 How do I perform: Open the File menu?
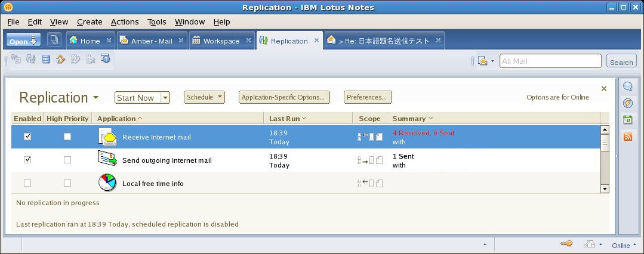pos(14,21)
